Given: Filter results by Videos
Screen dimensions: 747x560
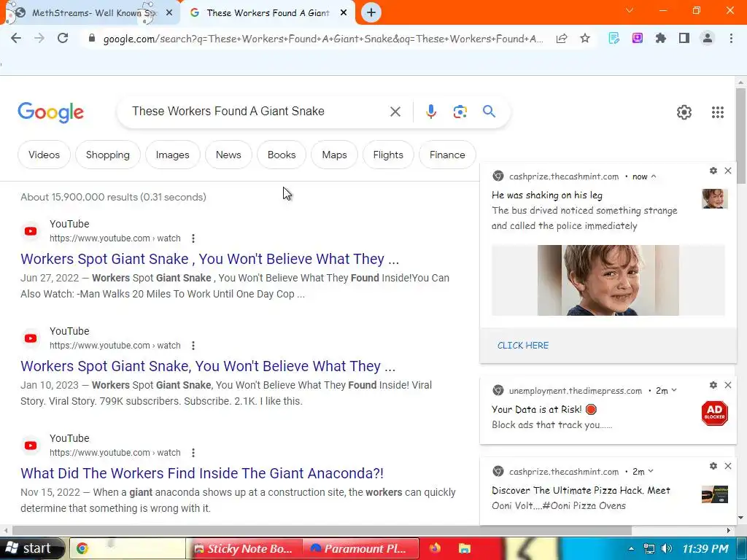Looking at the screenshot, I should (x=44, y=155).
